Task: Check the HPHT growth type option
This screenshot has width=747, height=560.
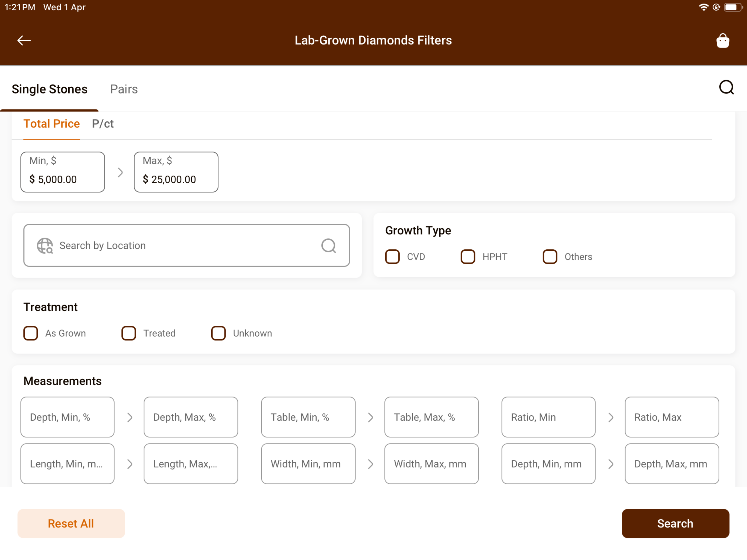Action: (468, 257)
